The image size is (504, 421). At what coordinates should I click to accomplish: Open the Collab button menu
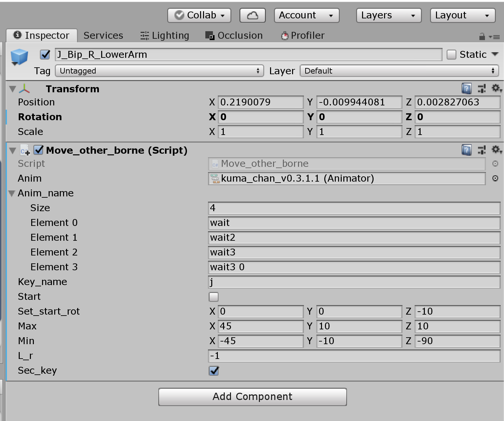[x=199, y=15]
